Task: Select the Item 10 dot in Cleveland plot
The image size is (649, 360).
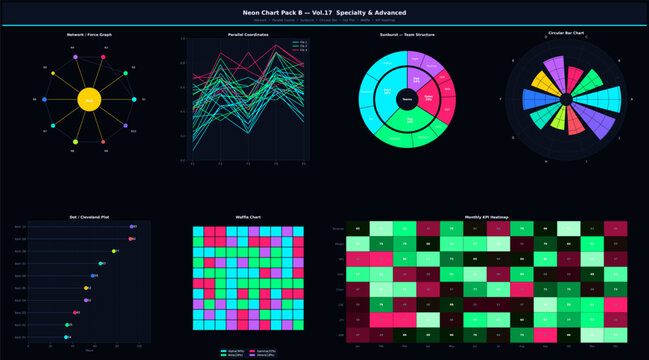Action: [x=132, y=227]
